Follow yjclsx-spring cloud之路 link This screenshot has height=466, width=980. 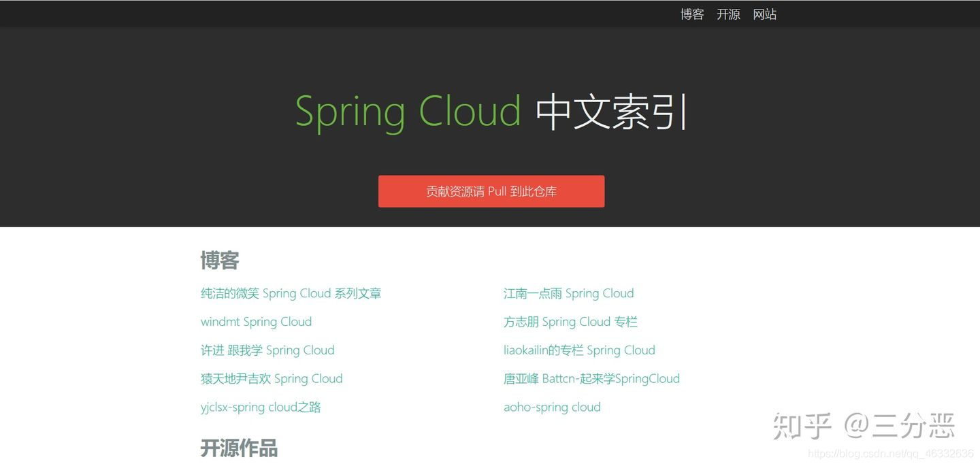pyautogui.click(x=261, y=407)
